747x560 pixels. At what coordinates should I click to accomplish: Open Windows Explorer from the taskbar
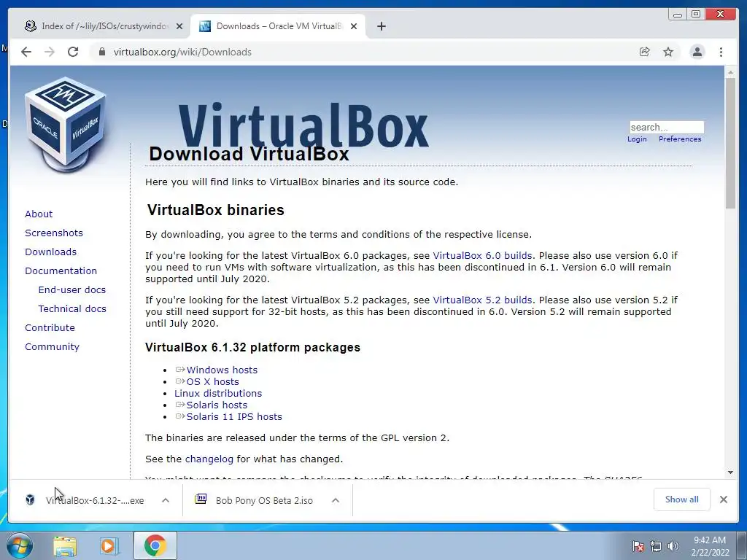point(65,545)
